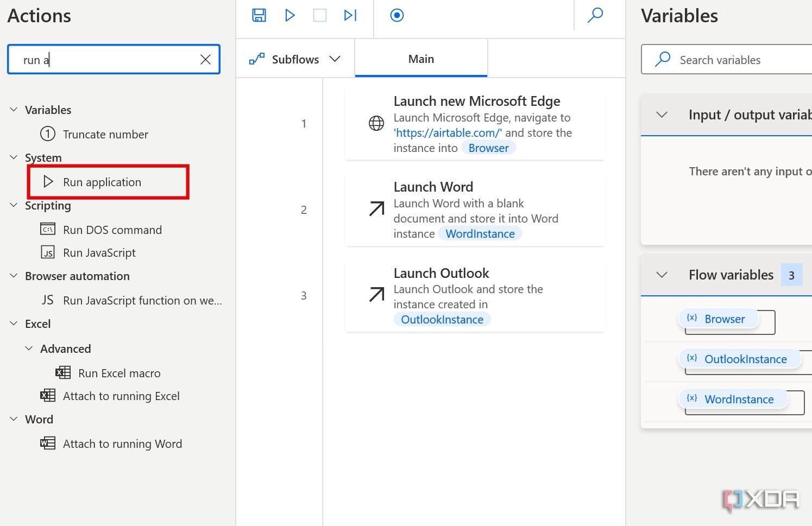Click the actions search field containing 'run a'
The height and width of the screenshot is (526, 812).
[x=114, y=60]
